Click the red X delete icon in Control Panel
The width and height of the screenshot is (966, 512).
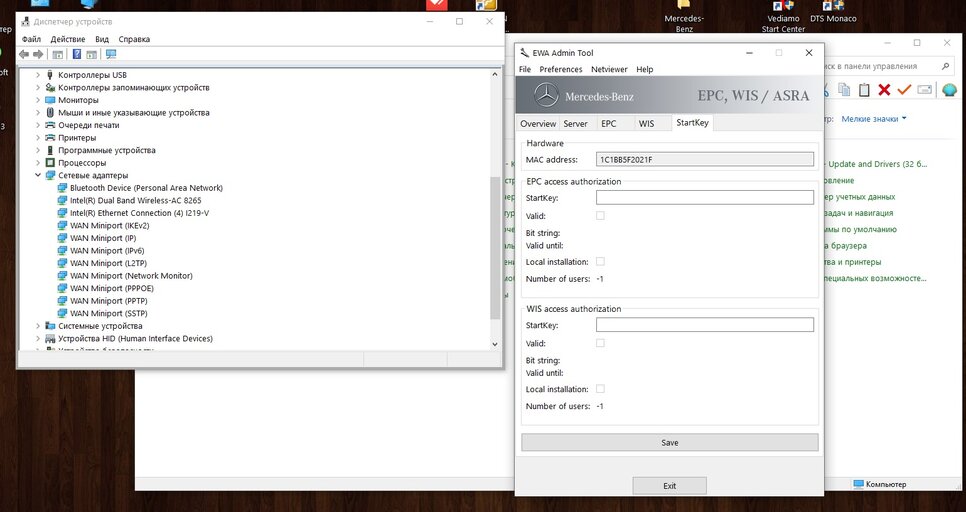pos(884,90)
